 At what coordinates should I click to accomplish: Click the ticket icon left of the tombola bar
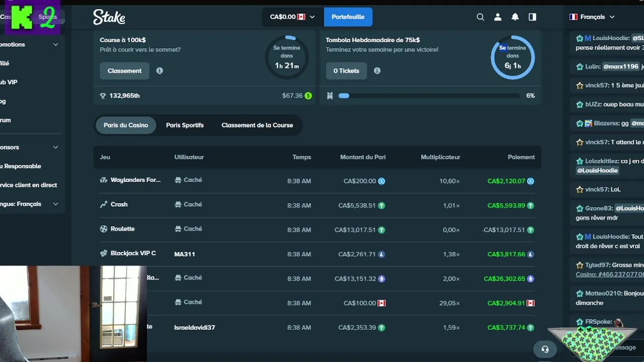pos(330,96)
